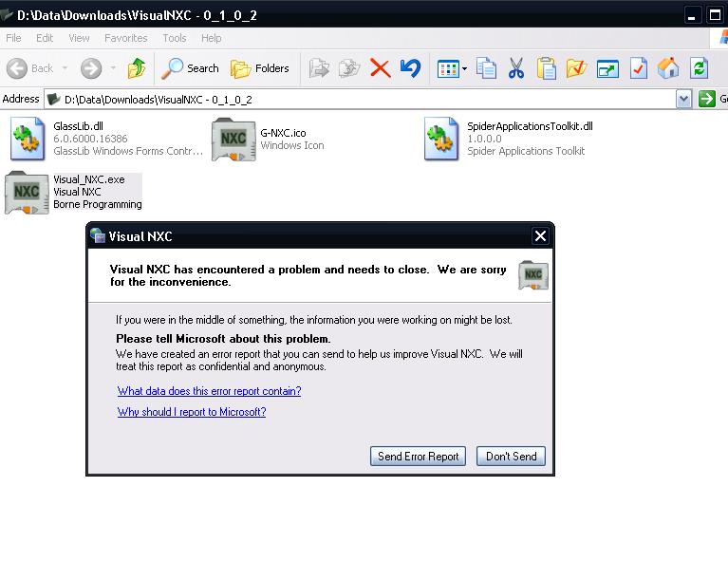Open the Tools menu
Viewport: 728px width, 561px height.
pos(175,38)
